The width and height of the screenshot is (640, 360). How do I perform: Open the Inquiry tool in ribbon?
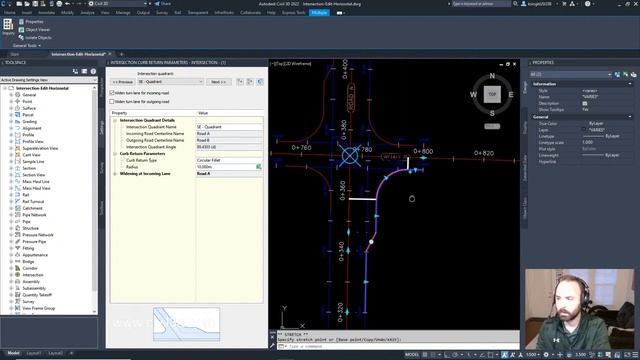click(8, 27)
